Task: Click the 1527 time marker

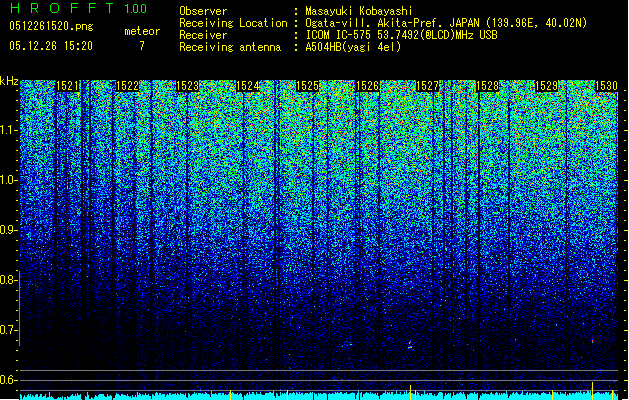Action: pos(428,86)
